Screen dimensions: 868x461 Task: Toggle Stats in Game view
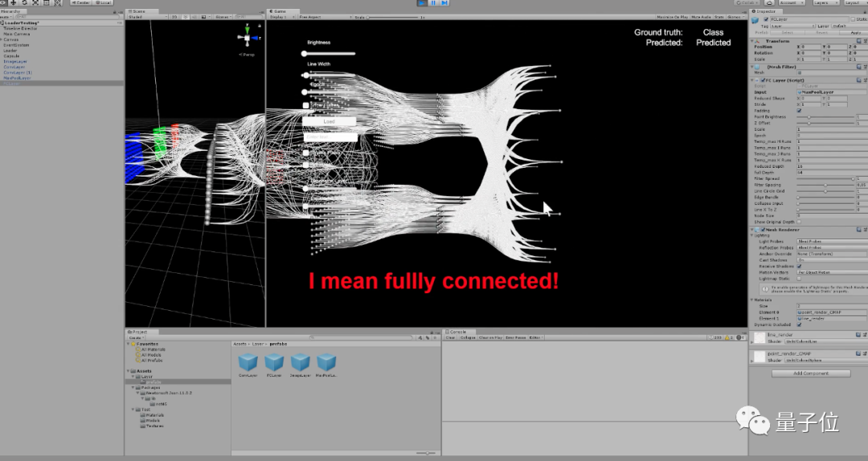(x=719, y=17)
